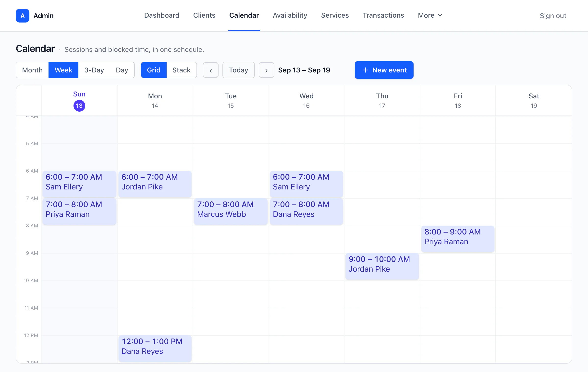Select the Grid layout
Screen dimensions: 588x372
[x=154, y=70]
